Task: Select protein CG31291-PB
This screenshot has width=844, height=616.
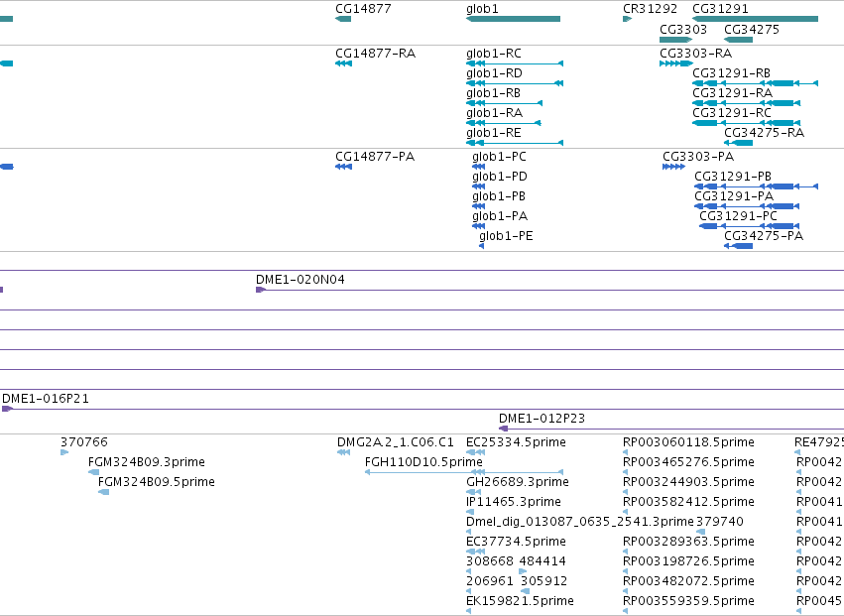Action: 733,177
